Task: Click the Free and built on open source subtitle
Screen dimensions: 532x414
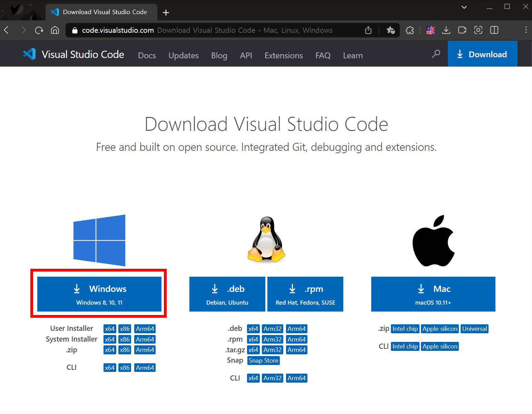Action: click(266, 147)
